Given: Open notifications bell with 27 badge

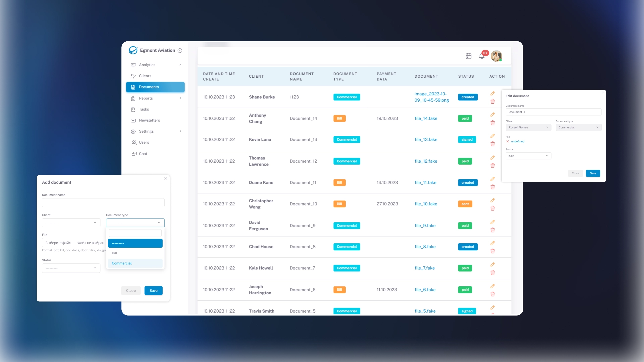Looking at the screenshot, I should 482,56.
